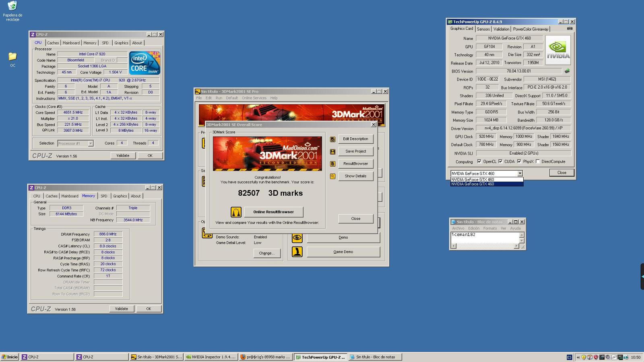Click the NVIDIA logo in GPU-Z
Image resolution: width=644 pixels, height=362 pixels.
coord(558,50)
